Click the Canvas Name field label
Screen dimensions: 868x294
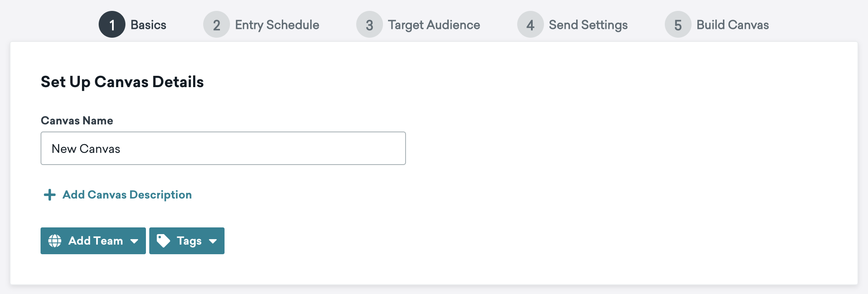(x=77, y=121)
